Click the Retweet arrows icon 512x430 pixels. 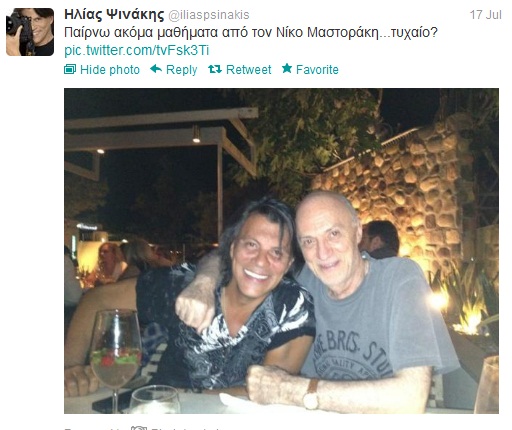[x=215, y=69]
